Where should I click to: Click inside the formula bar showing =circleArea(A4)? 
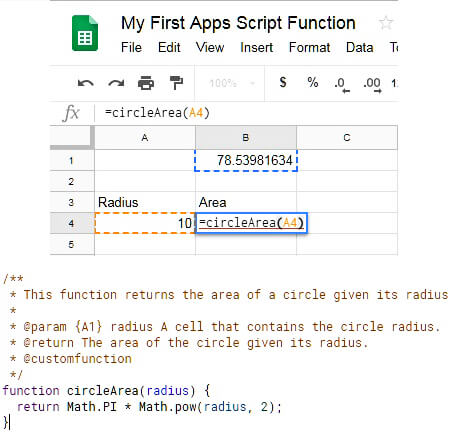pos(246,113)
